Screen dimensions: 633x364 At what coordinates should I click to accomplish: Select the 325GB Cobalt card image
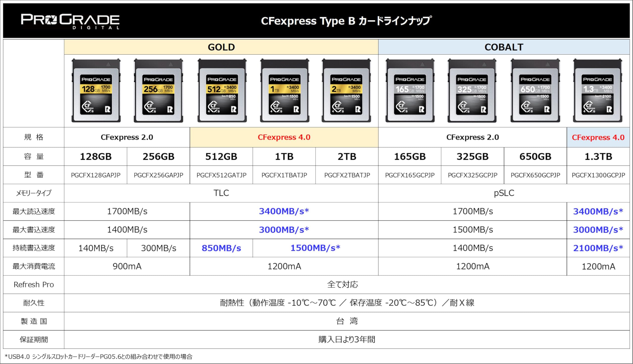tap(472, 91)
